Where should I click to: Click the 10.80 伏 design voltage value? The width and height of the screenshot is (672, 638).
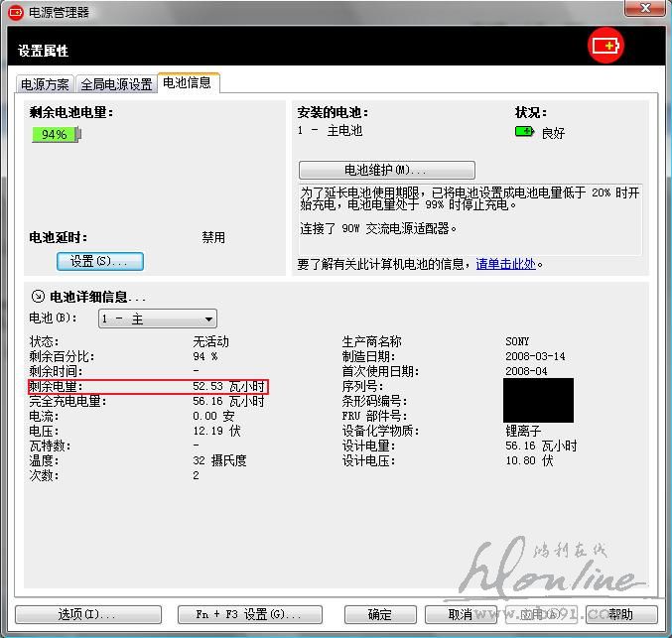(x=529, y=460)
